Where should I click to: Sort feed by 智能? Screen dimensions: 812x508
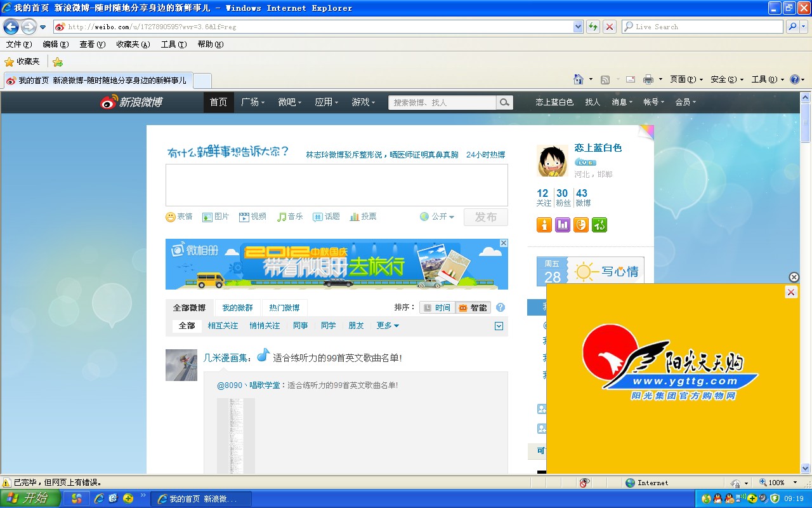coord(473,307)
